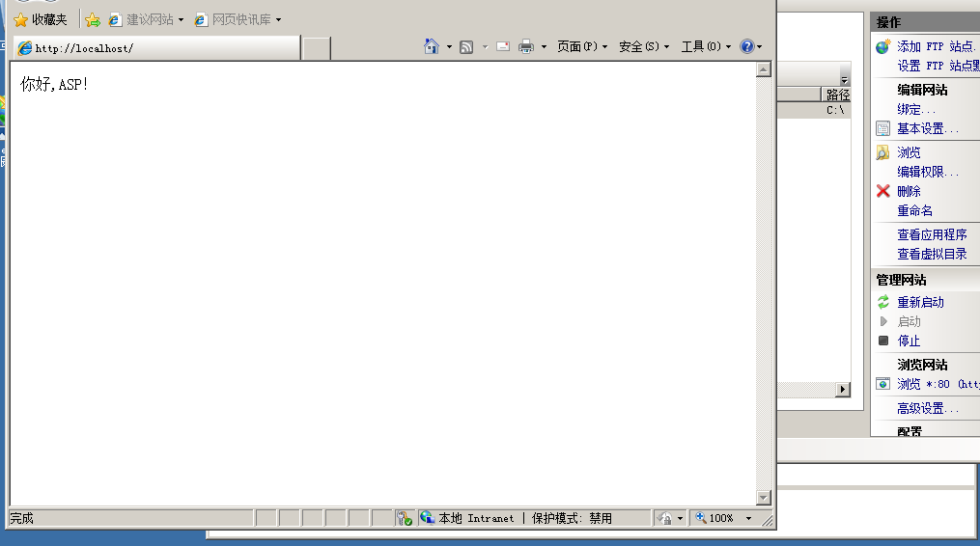Open the 工具(O) menu
Screen dimensions: 980x546
[706, 46]
